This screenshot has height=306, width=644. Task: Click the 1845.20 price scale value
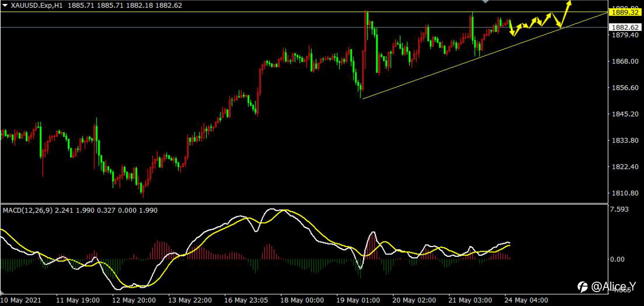(625, 114)
